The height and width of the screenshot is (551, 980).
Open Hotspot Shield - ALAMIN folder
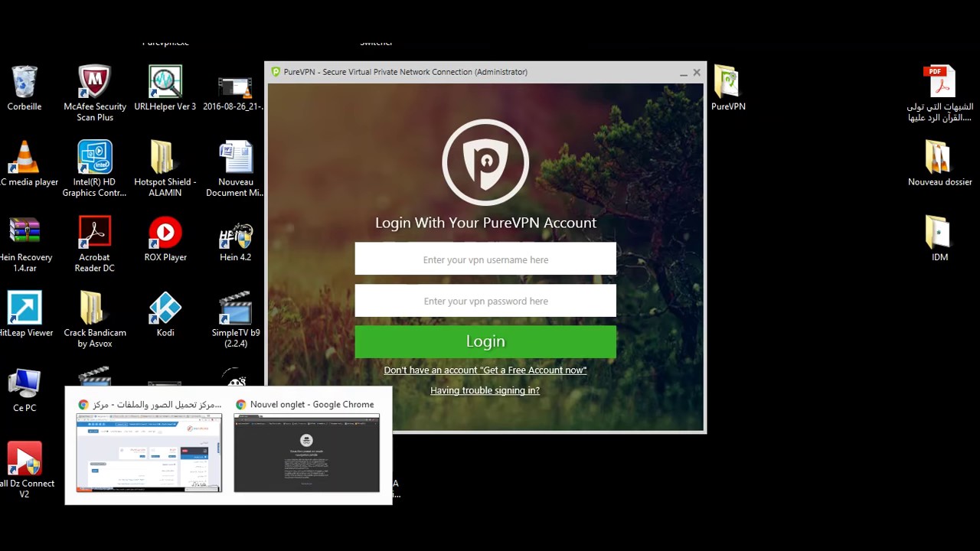tap(162, 157)
